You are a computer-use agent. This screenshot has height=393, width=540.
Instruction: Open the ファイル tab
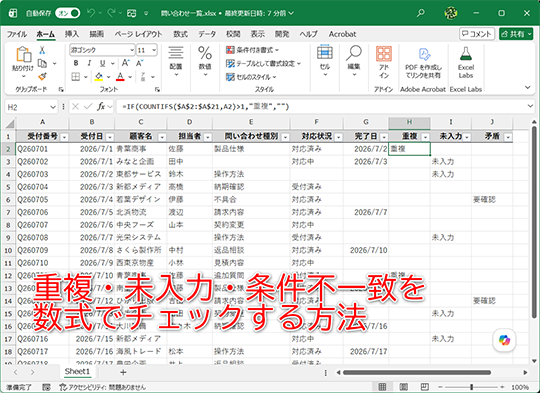pos(17,34)
